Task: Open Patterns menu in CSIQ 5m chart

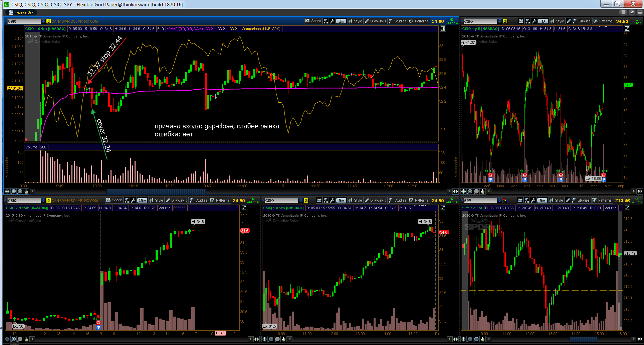Action: tap(419, 200)
